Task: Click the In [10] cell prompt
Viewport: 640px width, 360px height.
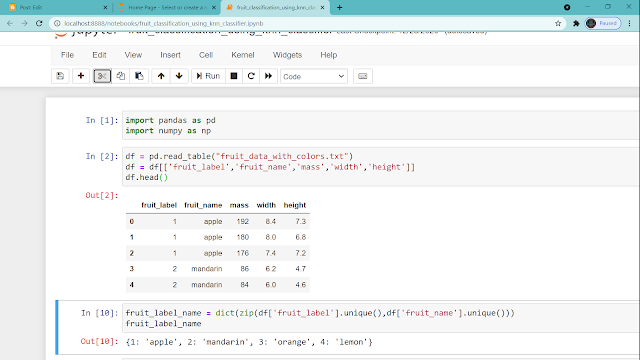Action: 100,313
